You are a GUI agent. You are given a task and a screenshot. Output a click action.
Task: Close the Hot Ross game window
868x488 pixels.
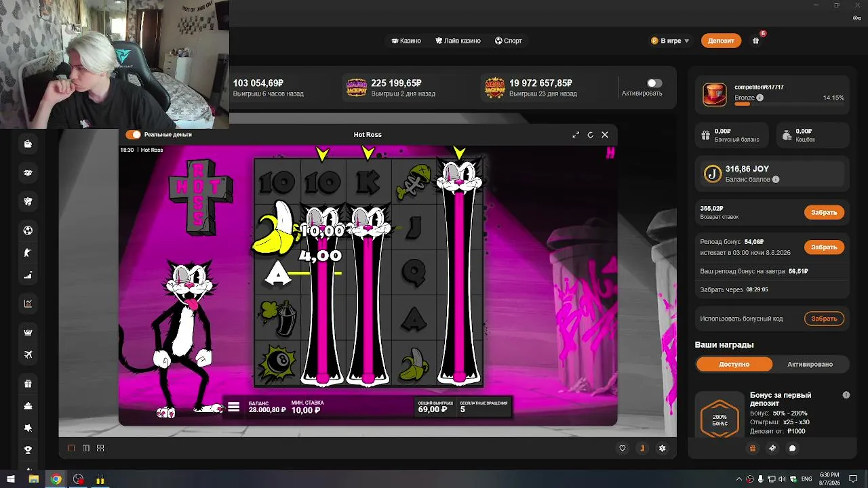coord(605,135)
